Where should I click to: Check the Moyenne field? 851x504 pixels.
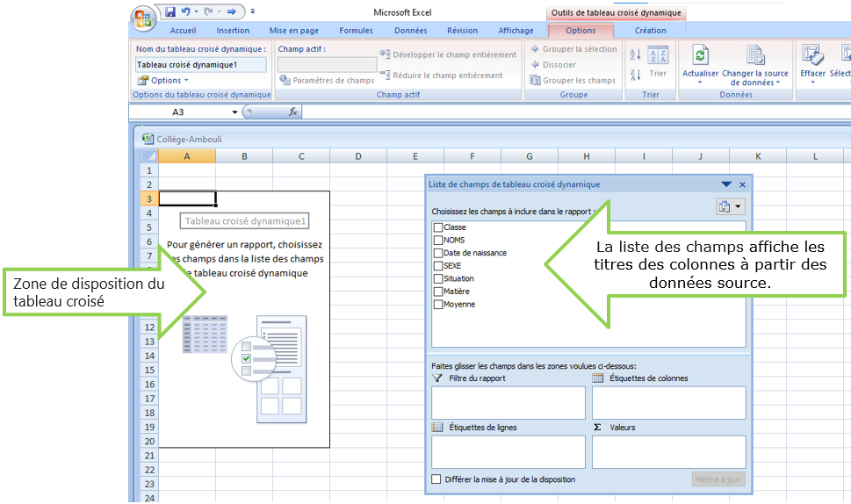click(438, 305)
